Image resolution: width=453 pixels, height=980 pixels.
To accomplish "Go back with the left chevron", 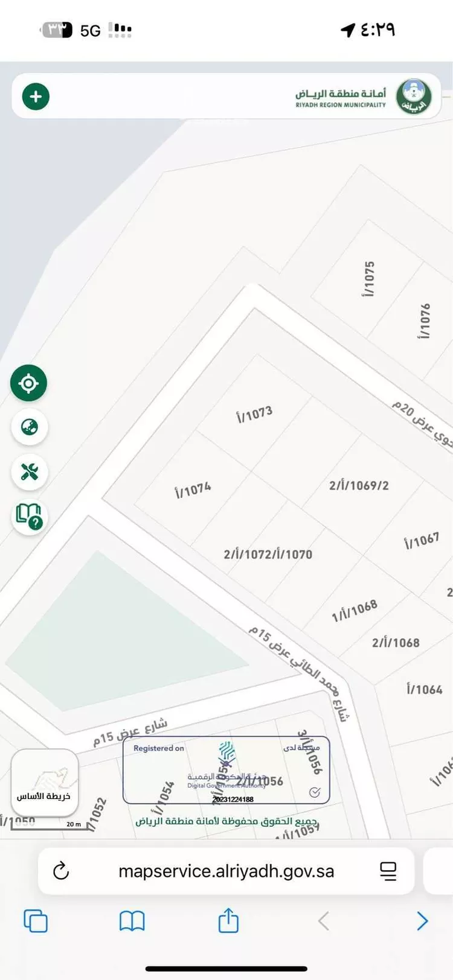I will [x=324, y=921].
